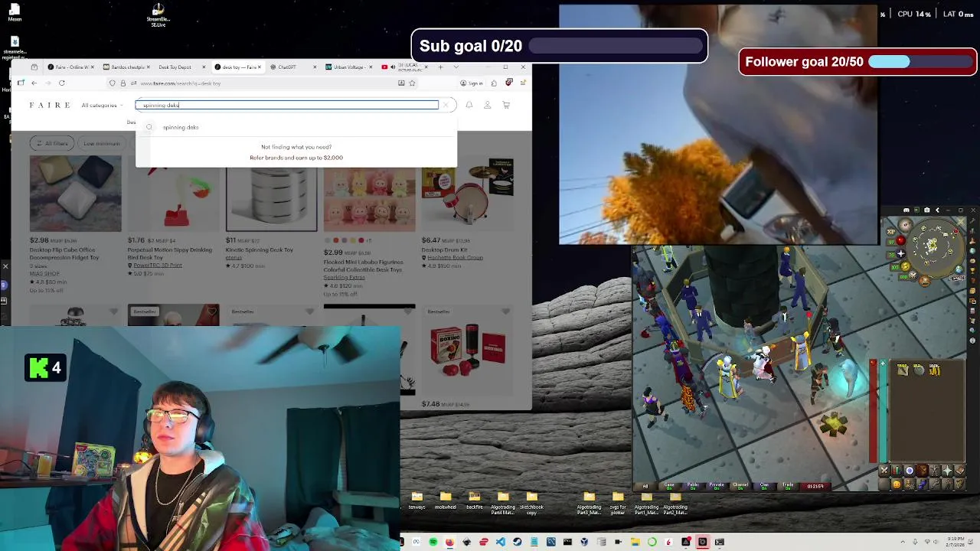Open the svgs for plotter folder
This screenshot has width=980, height=551.
click(x=618, y=503)
